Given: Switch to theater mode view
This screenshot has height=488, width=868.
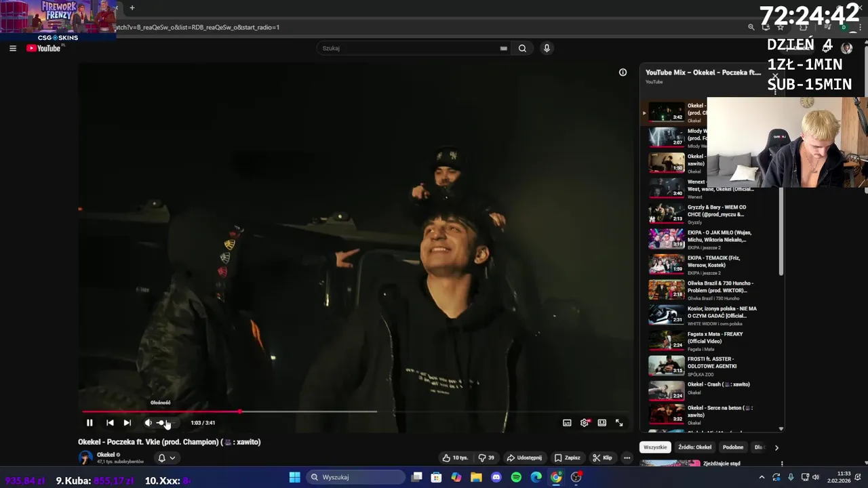Looking at the screenshot, I should point(601,423).
